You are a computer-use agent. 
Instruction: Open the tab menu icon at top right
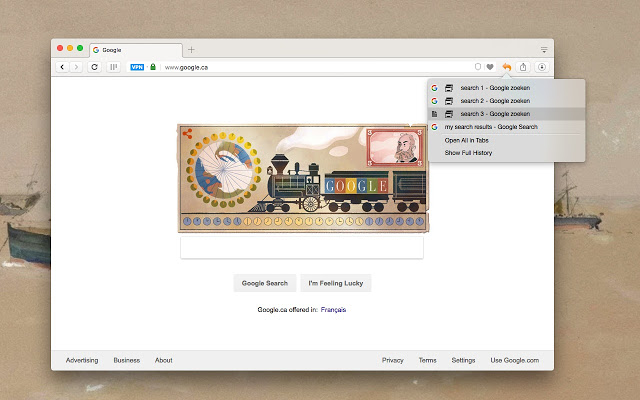point(544,50)
